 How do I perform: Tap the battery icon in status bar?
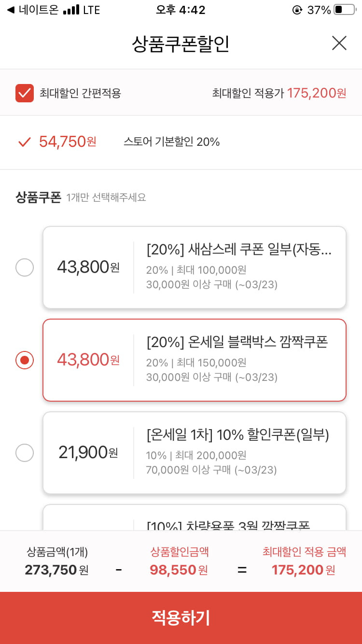(345, 10)
